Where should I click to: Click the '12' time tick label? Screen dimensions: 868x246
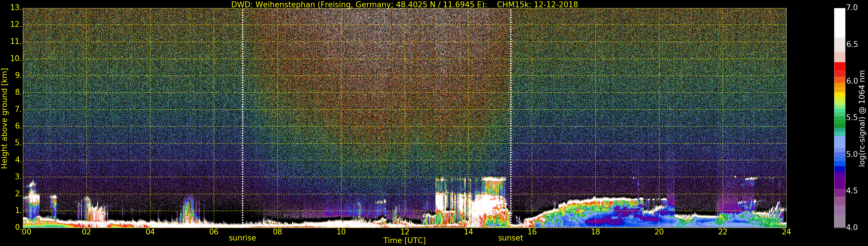click(x=405, y=232)
